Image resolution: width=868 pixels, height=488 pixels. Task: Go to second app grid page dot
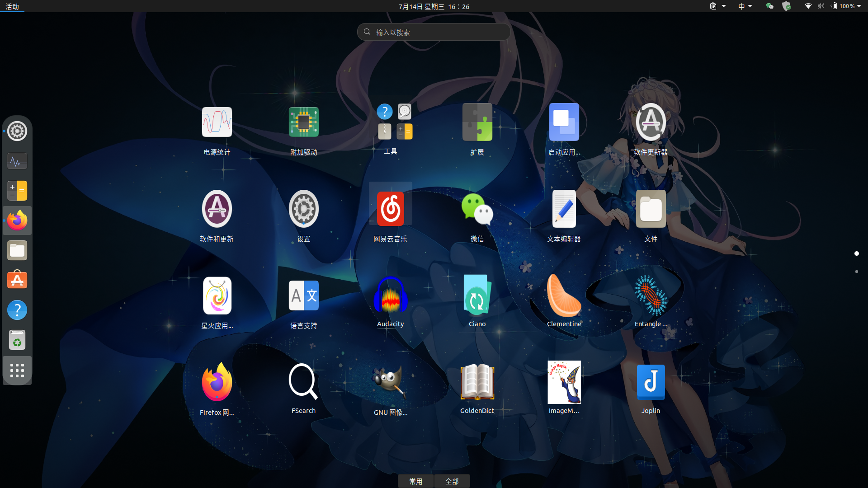coord(857,272)
